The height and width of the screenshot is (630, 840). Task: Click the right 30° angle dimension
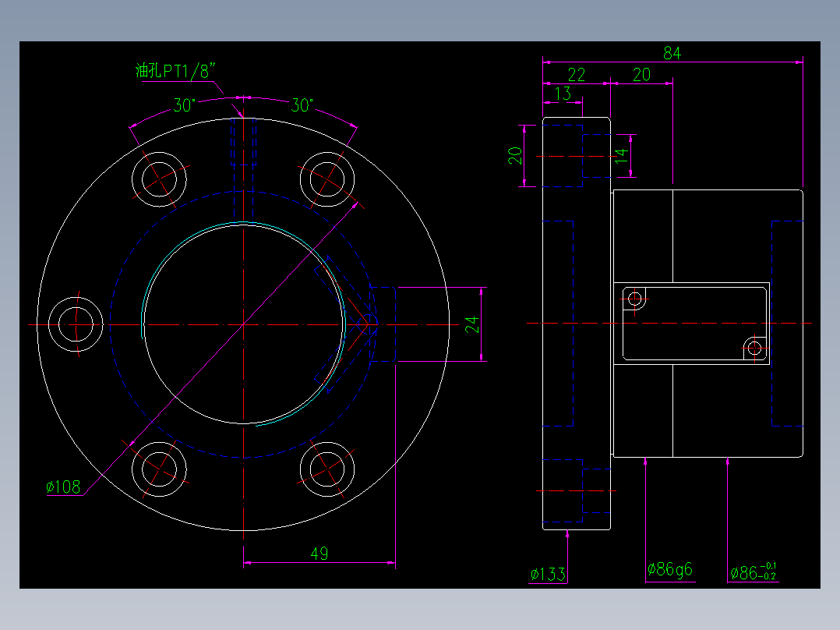[x=302, y=105]
